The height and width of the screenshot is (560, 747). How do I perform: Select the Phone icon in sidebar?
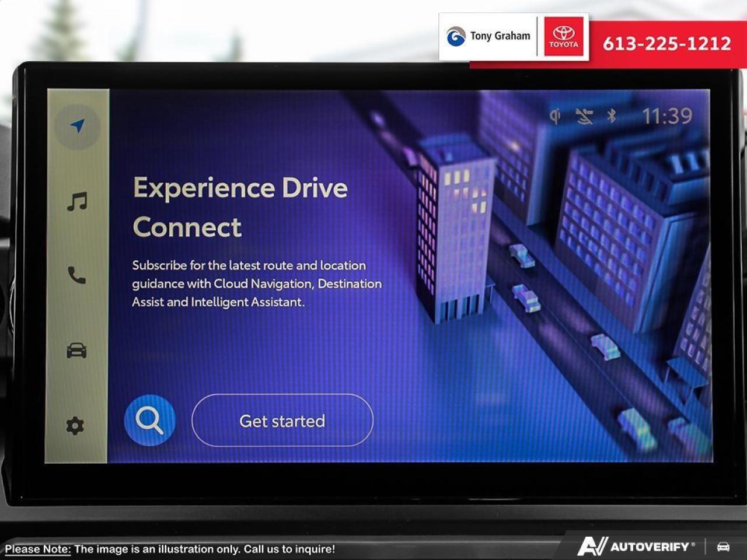pos(76,275)
